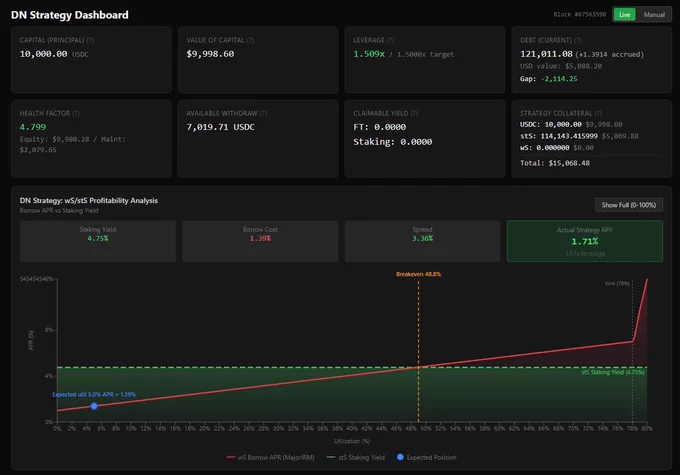Viewport: 680px width, 475px height.
Task: Click the $9,998.60 value of capital
Action: click(x=210, y=54)
